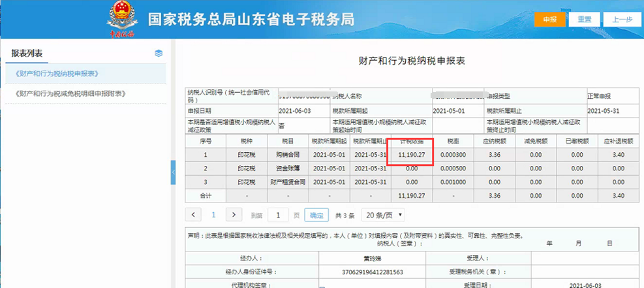
Task: Go to previous page arrow
Action: click(193, 214)
